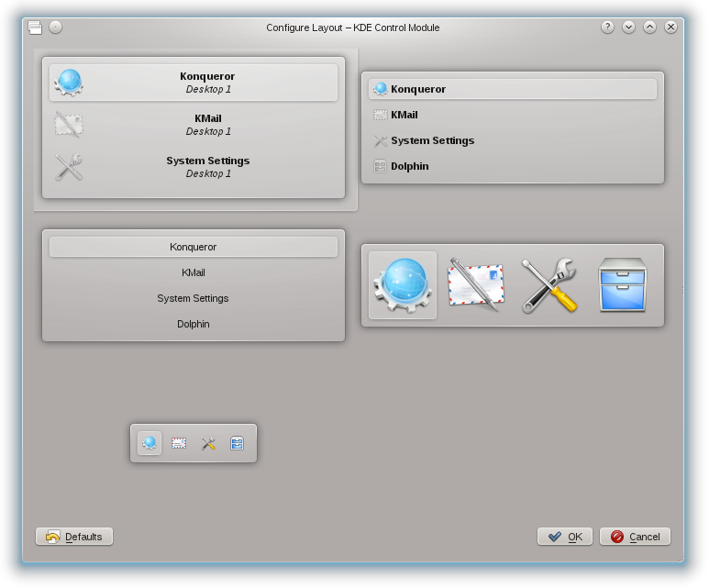This screenshot has width=709, height=588.
Task: Click System Settings icon in bold compact list
Action: pos(381,140)
